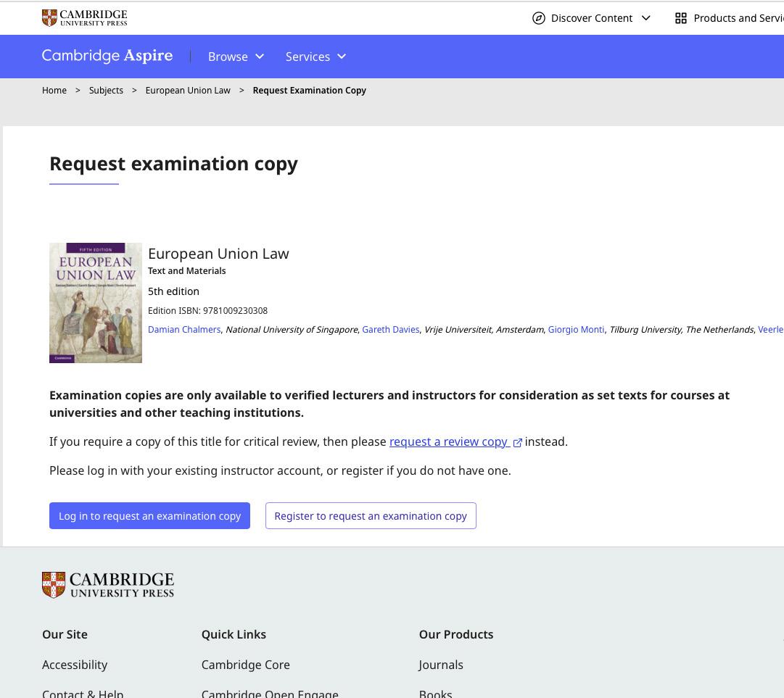Click Log in to request an examination copy
The height and width of the screenshot is (698, 784).
click(x=149, y=515)
